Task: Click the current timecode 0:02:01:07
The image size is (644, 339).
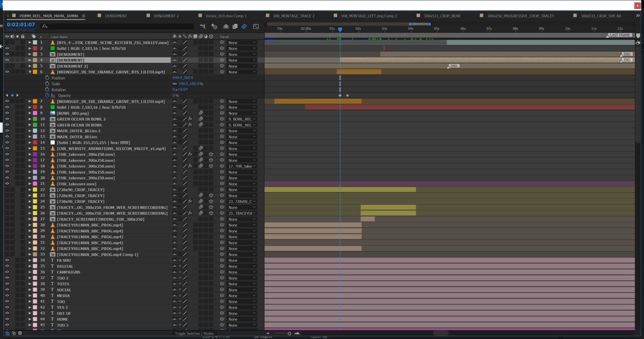Action: pyautogui.click(x=21, y=25)
